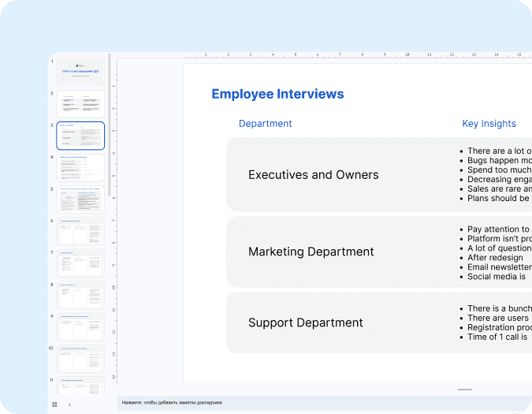The height and width of the screenshot is (414, 532).
Task: Pick slide 10 thumbnail
Action: (x=80, y=359)
